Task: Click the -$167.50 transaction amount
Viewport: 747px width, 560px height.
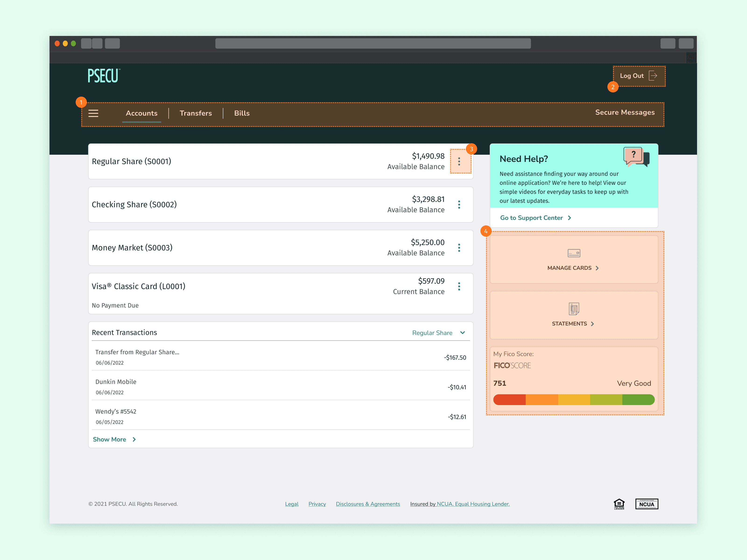Action: pos(455,357)
